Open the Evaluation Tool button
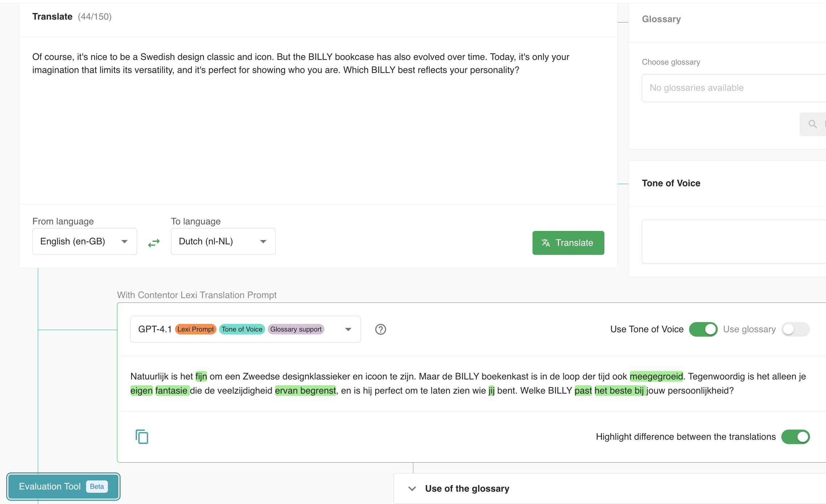The image size is (826, 504). [50, 487]
